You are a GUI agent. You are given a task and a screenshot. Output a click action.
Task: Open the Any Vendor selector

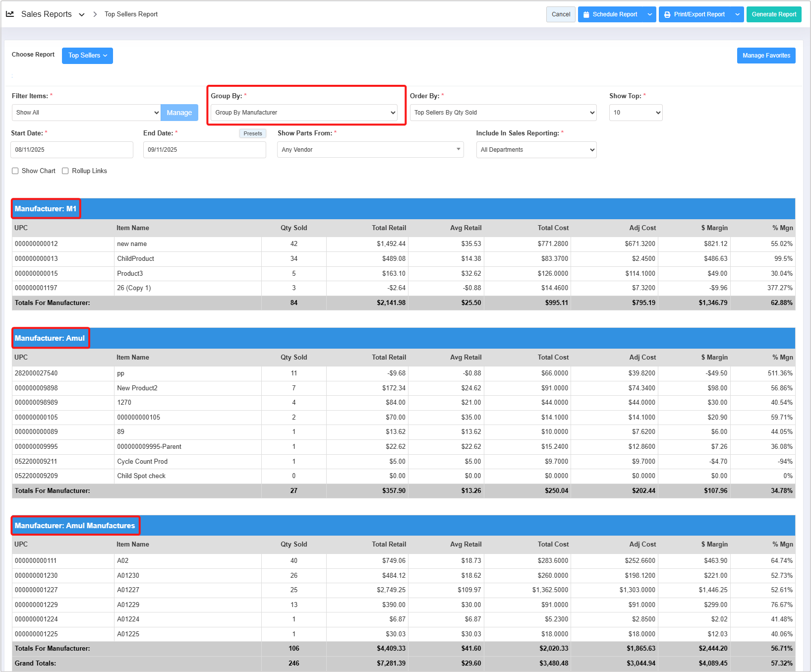click(x=370, y=150)
